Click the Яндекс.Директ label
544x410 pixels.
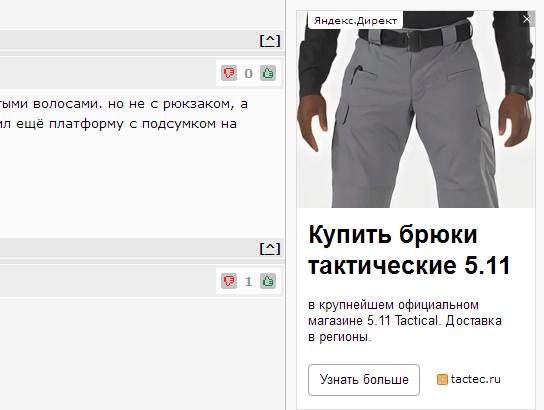click(355, 21)
